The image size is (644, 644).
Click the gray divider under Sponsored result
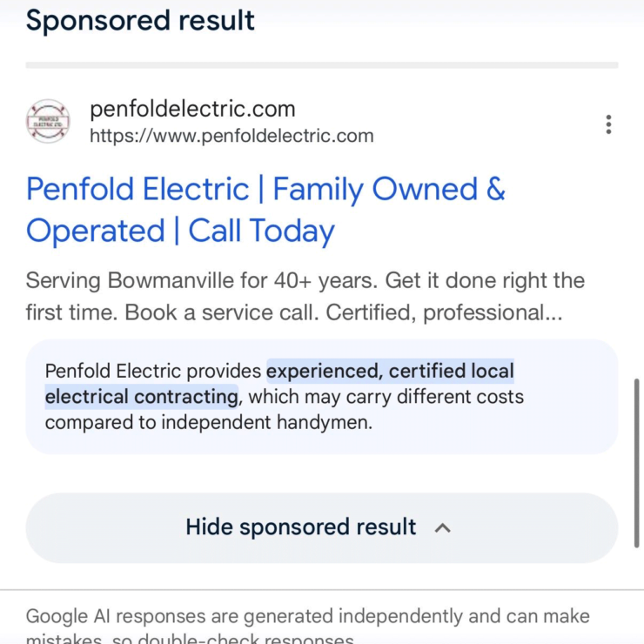point(322,65)
